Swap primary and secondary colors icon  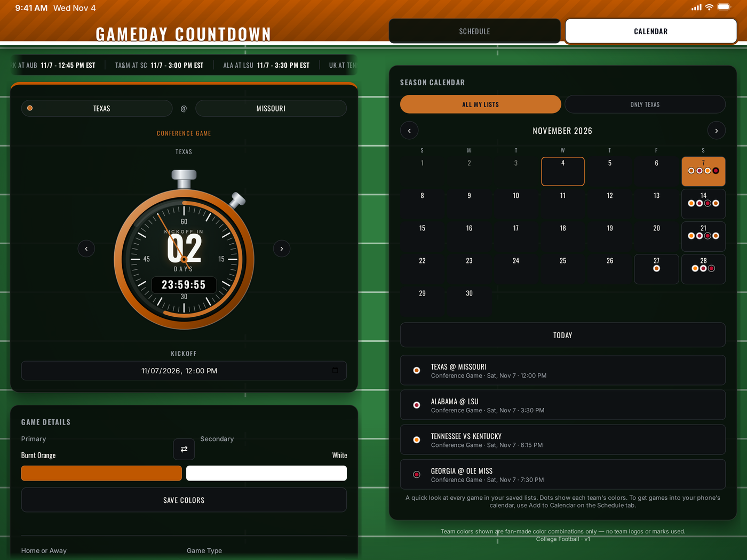(184, 449)
